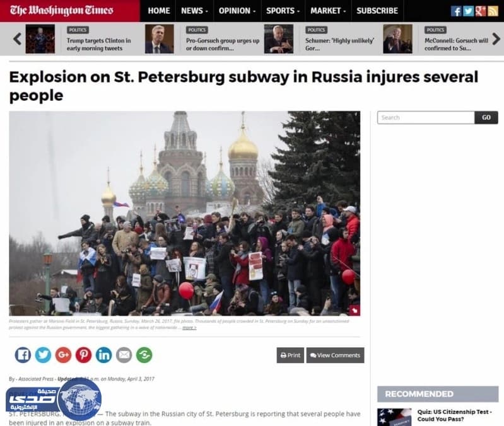504x426 pixels.
Task: Open the Google Plus icon in the header
Action: pyautogui.click(x=481, y=11)
